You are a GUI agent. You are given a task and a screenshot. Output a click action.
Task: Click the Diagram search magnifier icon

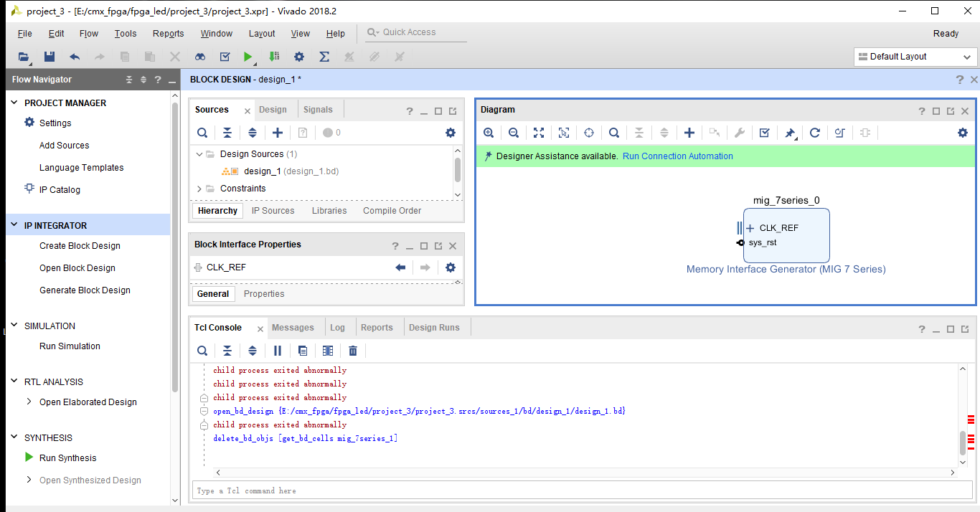[x=614, y=133]
